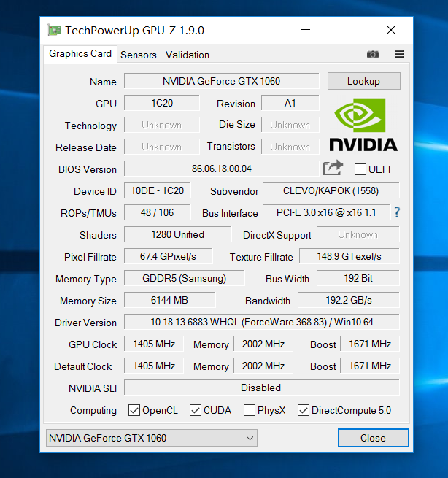
Task: Click Texture Fillrate field 148.9 GTexel/s
Action: pos(349,256)
